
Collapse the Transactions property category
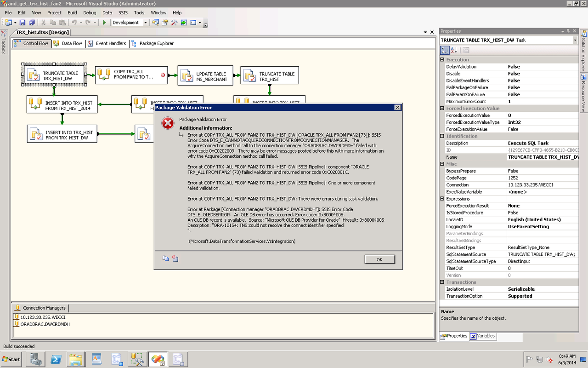[442, 282]
